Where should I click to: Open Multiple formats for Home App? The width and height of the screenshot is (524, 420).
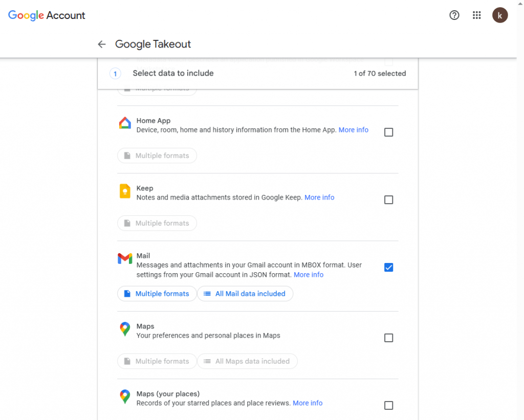(x=157, y=156)
